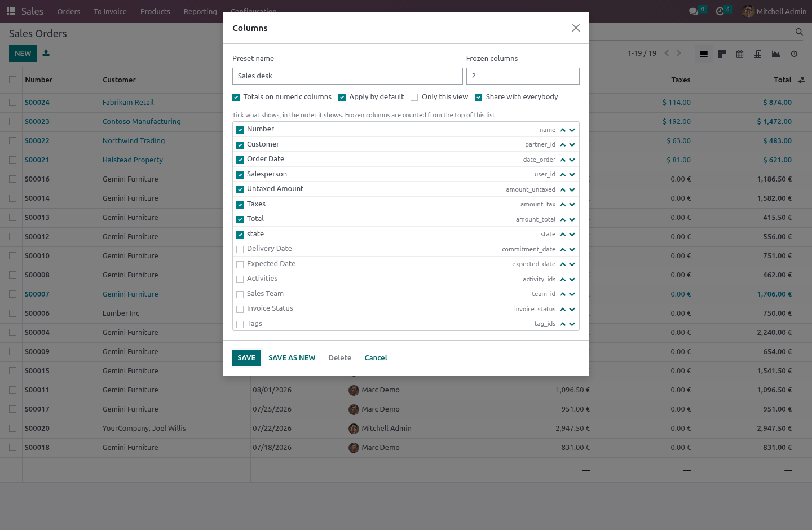
Task: Open the To Invoice menu
Action: coord(110,11)
